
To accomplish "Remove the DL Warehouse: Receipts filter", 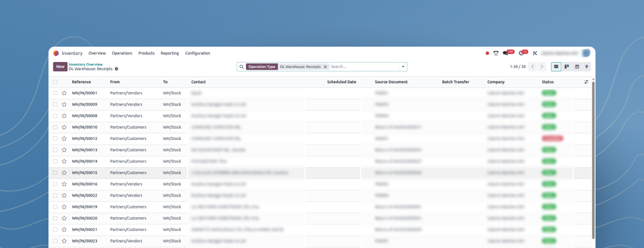I will click(x=325, y=67).
